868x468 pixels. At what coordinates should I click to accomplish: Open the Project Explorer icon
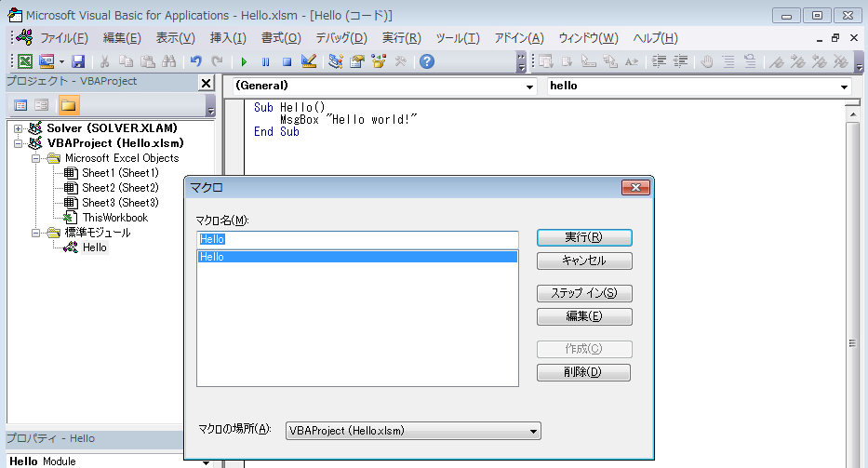(336, 61)
